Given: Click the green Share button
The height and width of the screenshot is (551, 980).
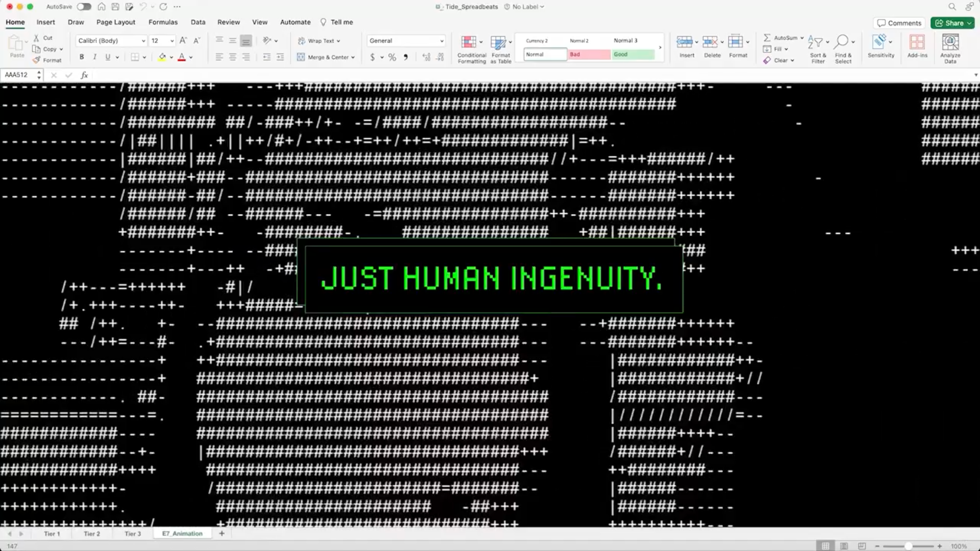Looking at the screenshot, I should click(952, 23).
